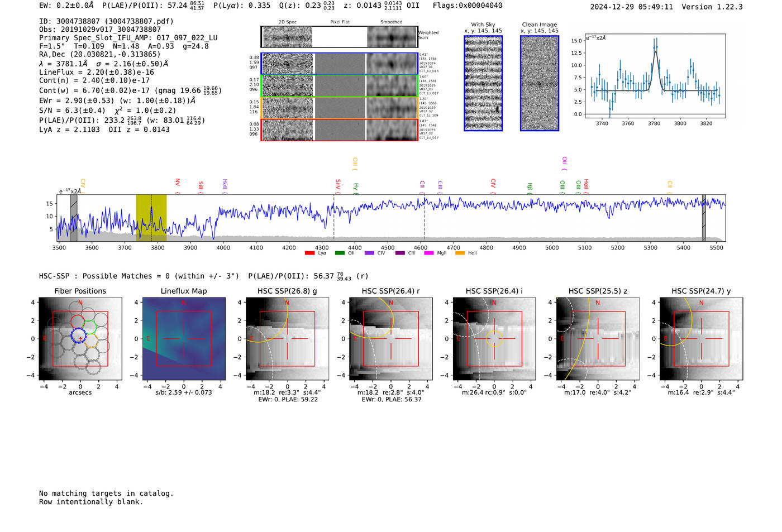Click the RA,Dec coordinates line
782x532 pixels.
[99, 54]
